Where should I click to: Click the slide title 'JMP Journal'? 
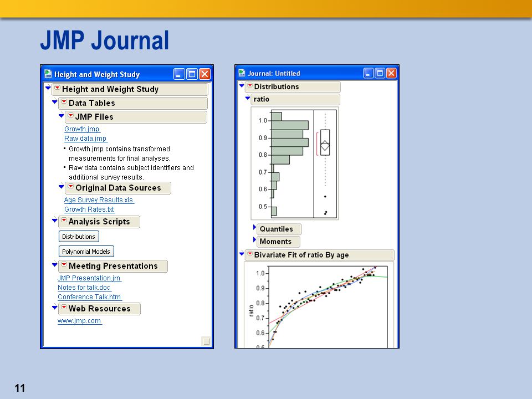(x=105, y=40)
